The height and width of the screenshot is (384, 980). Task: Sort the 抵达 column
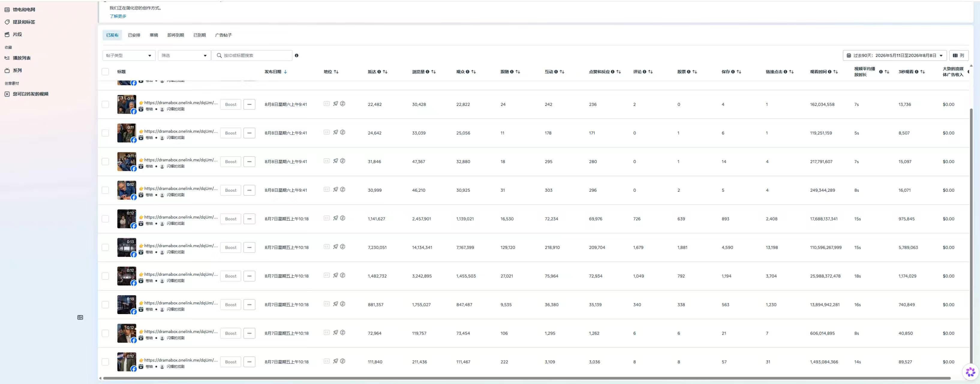[x=385, y=71]
